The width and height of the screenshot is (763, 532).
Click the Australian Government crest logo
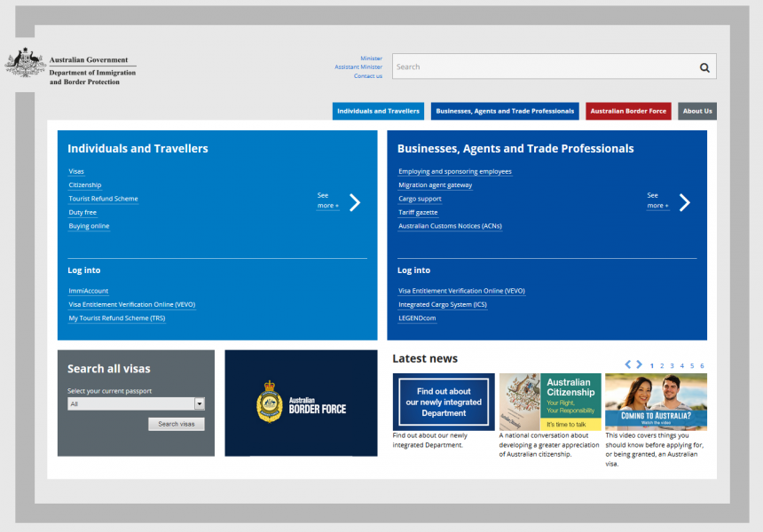click(x=25, y=64)
